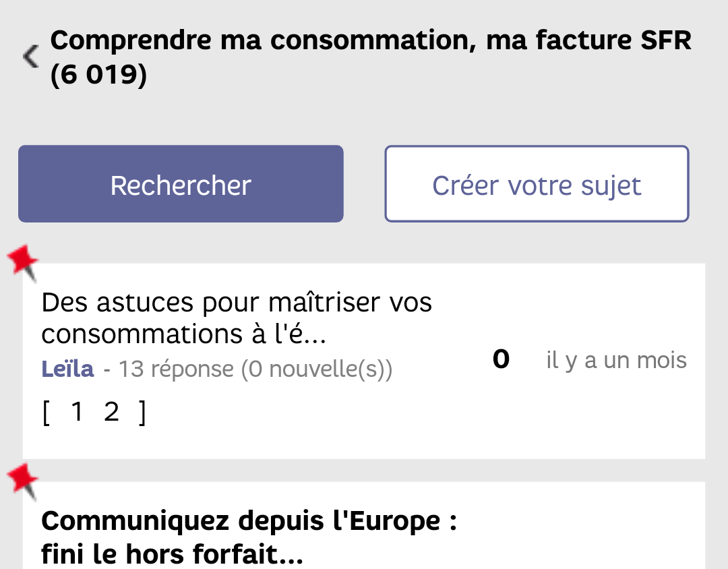
Task: Click the opening bracket before the page numbers
Action: coord(46,413)
